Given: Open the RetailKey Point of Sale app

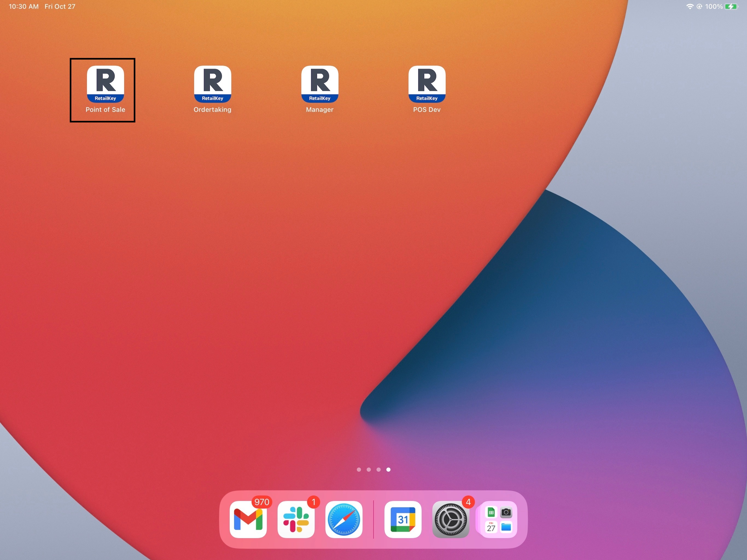Looking at the screenshot, I should click(105, 84).
